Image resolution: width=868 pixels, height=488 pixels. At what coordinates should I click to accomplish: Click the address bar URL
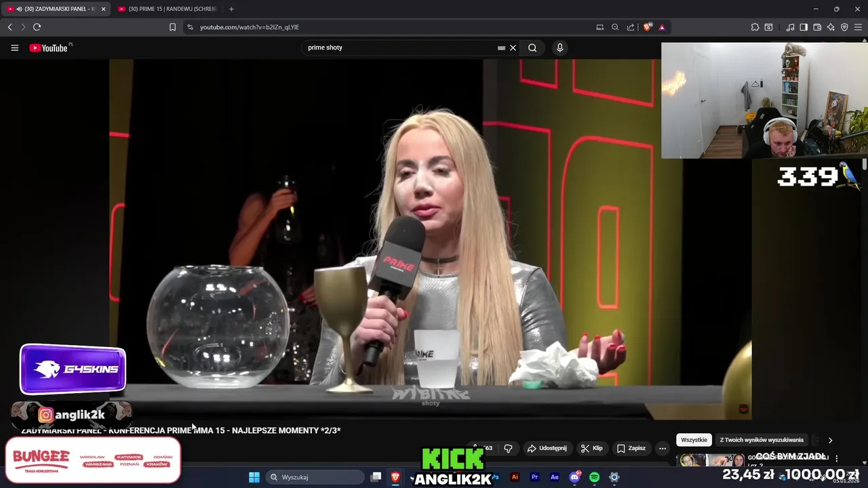(x=250, y=27)
